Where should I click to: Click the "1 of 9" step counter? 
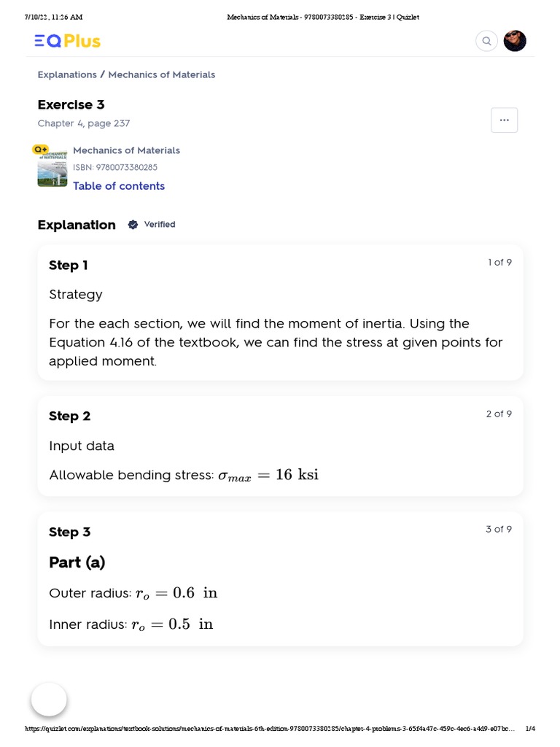(499, 263)
